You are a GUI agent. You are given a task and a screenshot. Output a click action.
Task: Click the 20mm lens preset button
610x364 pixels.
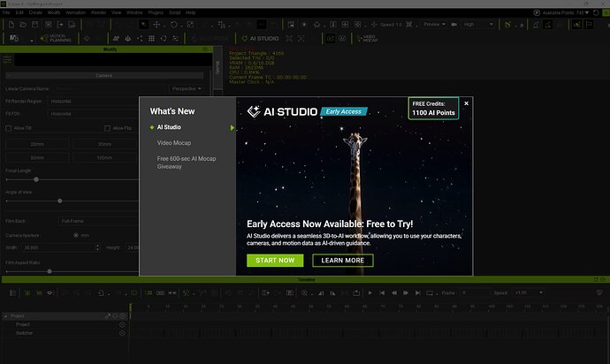37,144
